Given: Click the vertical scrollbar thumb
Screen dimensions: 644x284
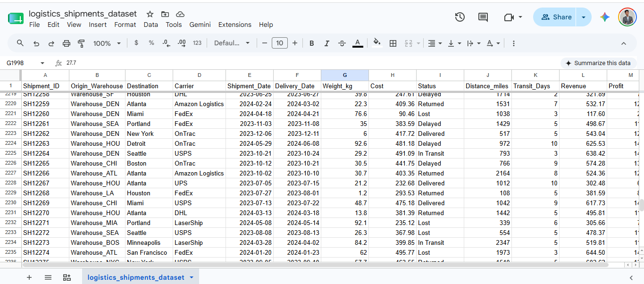Looking at the screenshot, I should (x=641, y=205).
